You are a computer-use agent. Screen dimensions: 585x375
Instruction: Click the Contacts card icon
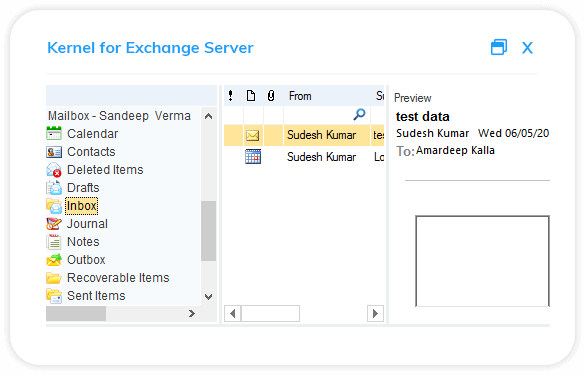[x=54, y=152]
